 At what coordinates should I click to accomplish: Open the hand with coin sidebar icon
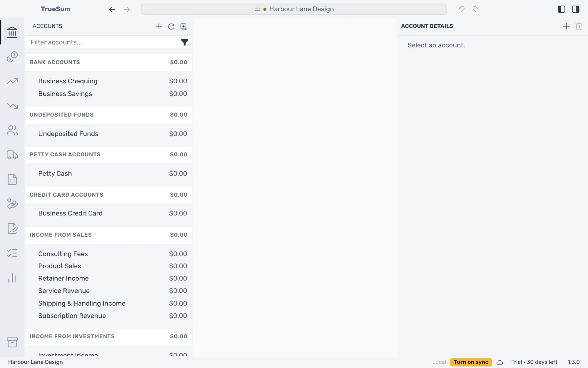click(12, 204)
